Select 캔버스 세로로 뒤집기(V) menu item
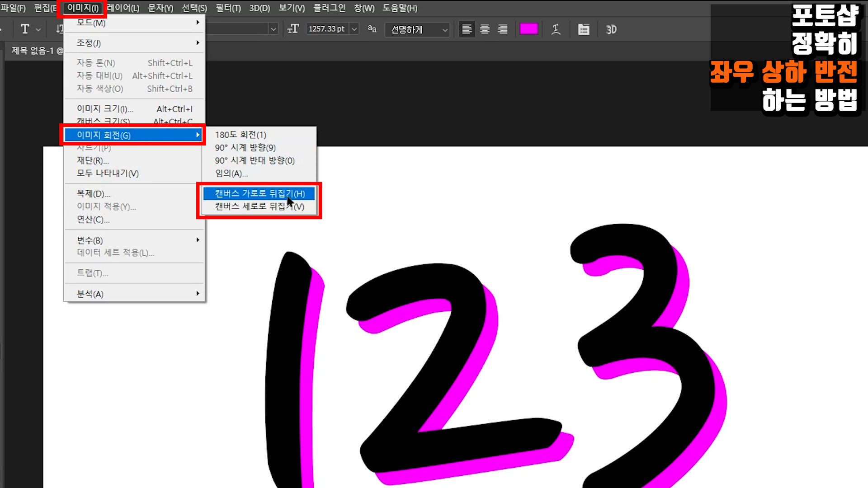The height and width of the screenshot is (488, 868). pyautogui.click(x=259, y=206)
